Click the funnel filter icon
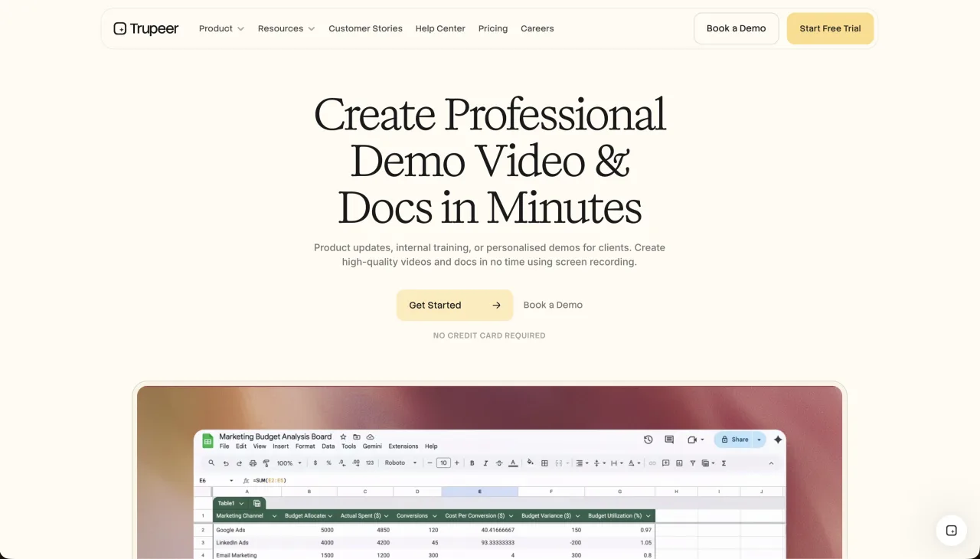 point(693,463)
